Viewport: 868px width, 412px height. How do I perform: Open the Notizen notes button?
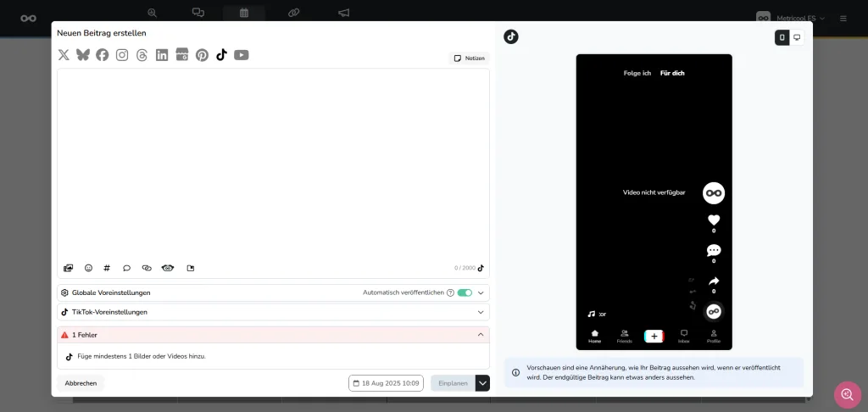tap(470, 58)
